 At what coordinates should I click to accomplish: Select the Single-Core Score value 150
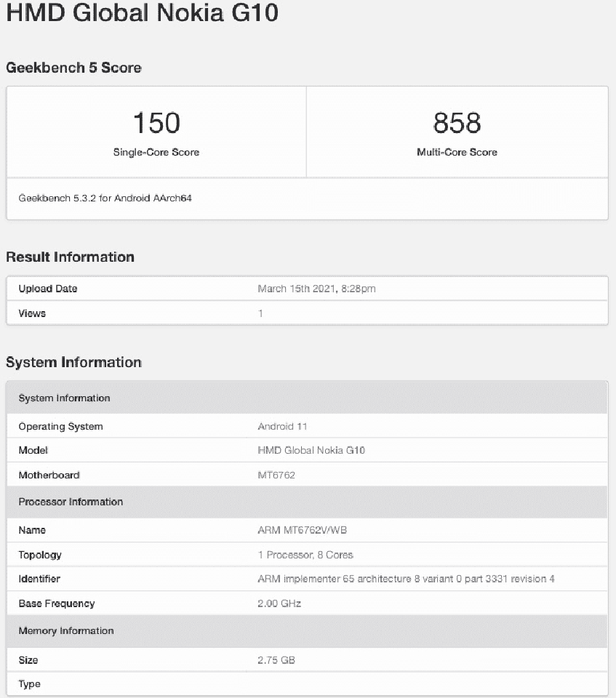click(156, 122)
